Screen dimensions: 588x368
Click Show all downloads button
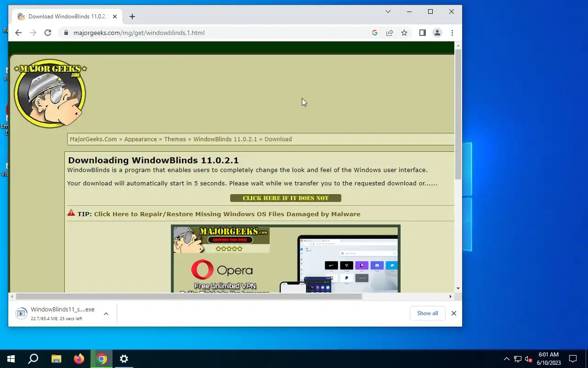pyautogui.click(x=427, y=313)
